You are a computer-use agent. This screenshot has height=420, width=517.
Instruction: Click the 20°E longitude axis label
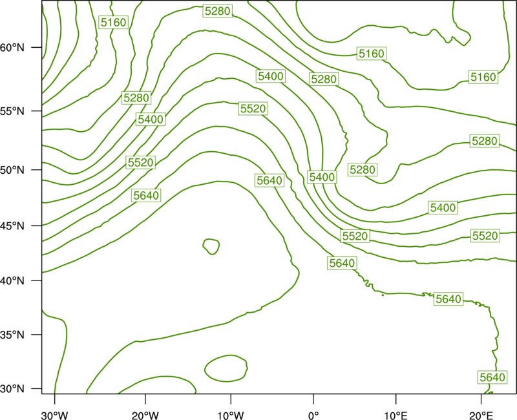click(x=481, y=415)
